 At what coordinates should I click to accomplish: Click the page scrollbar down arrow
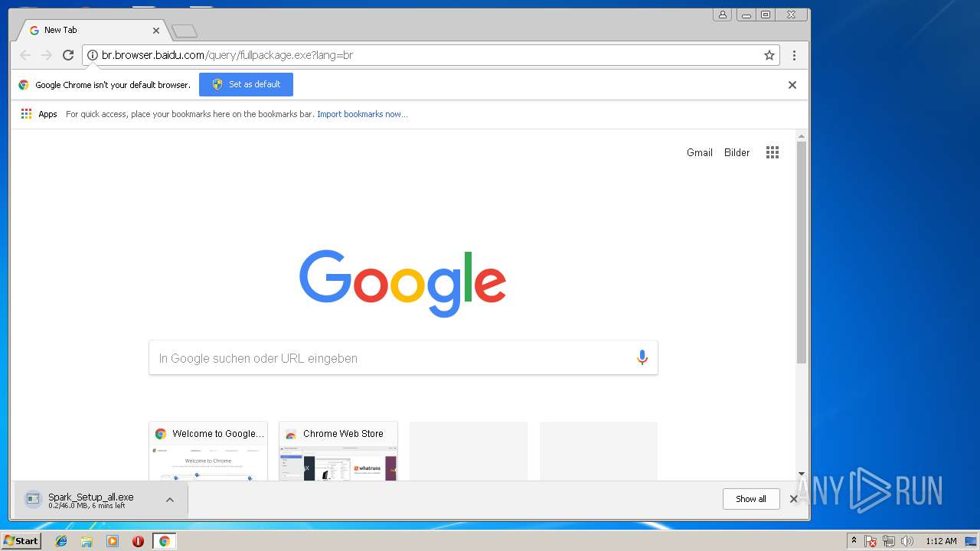pos(802,474)
